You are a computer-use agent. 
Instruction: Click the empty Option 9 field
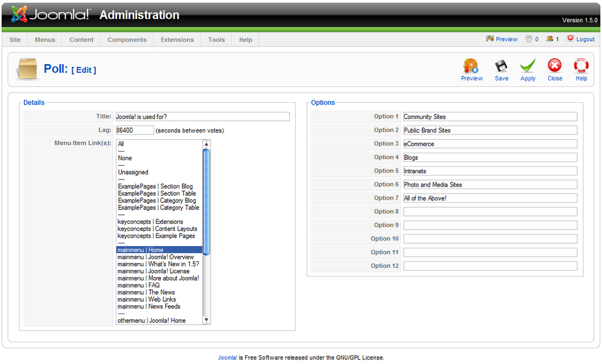[490, 225]
